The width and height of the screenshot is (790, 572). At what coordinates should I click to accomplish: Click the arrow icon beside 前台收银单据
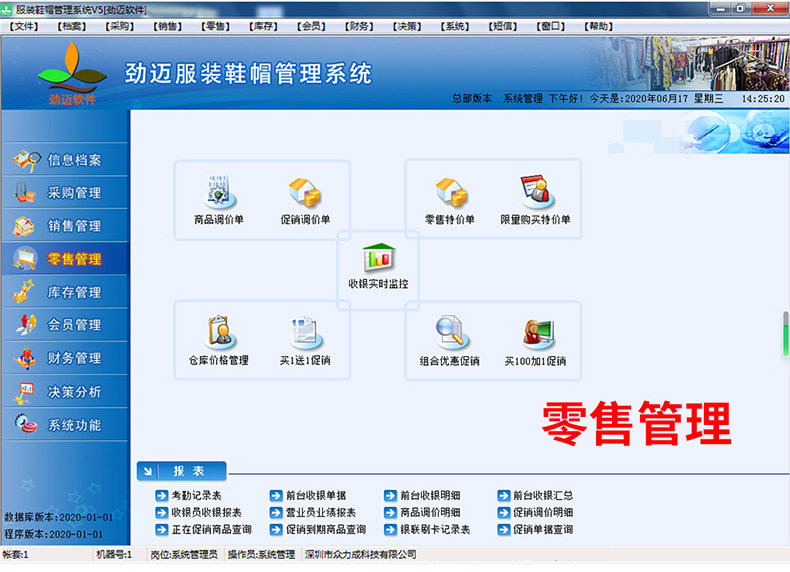tap(276, 495)
